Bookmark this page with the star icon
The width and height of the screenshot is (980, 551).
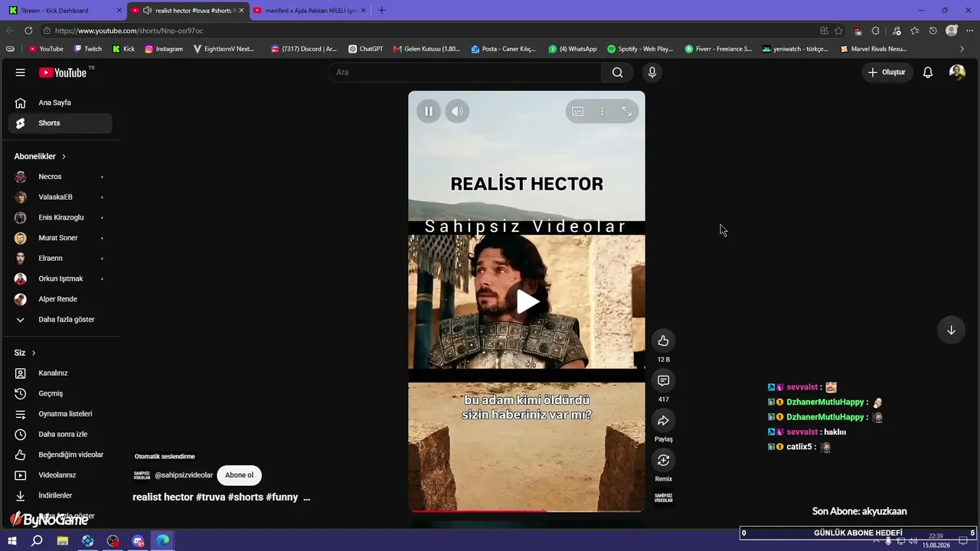click(x=838, y=31)
